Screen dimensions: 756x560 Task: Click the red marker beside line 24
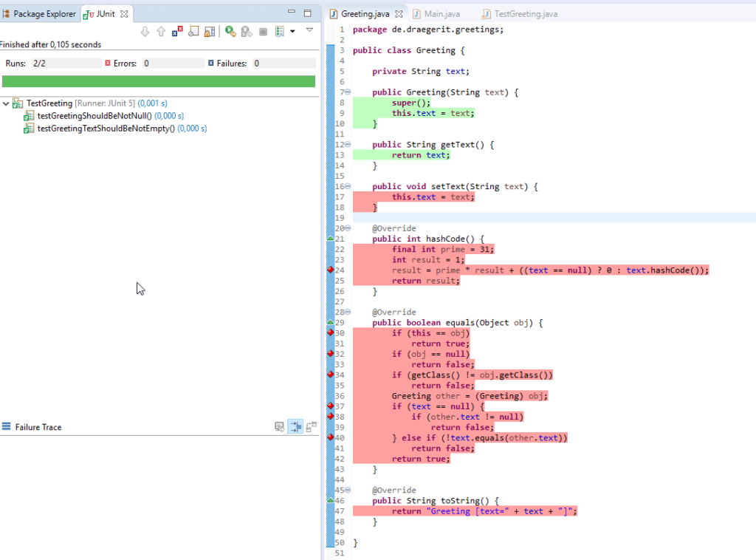tap(330, 270)
